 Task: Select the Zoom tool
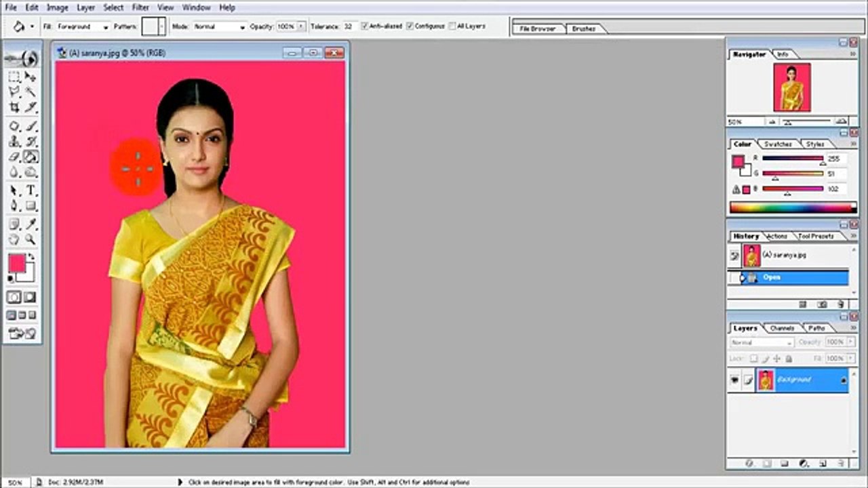coord(31,240)
